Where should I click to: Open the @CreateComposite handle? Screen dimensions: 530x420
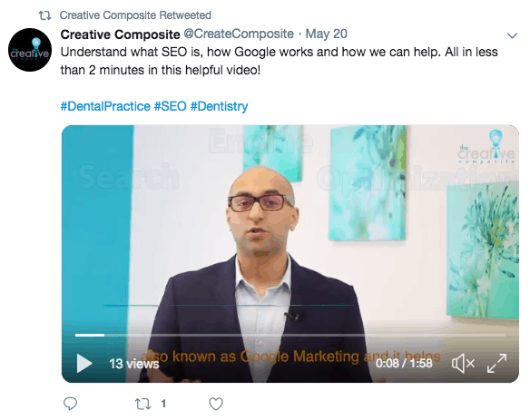tap(239, 34)
